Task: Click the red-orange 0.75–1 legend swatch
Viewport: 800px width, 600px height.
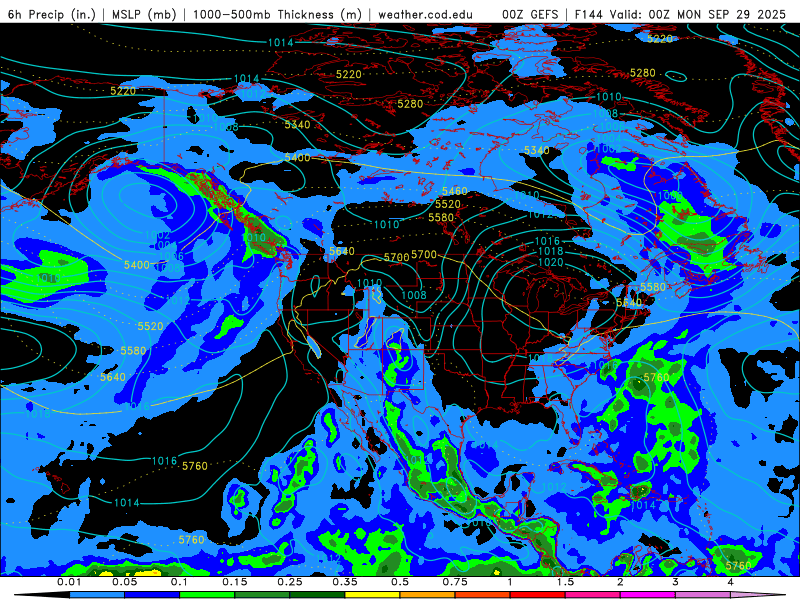Action: 483,595
